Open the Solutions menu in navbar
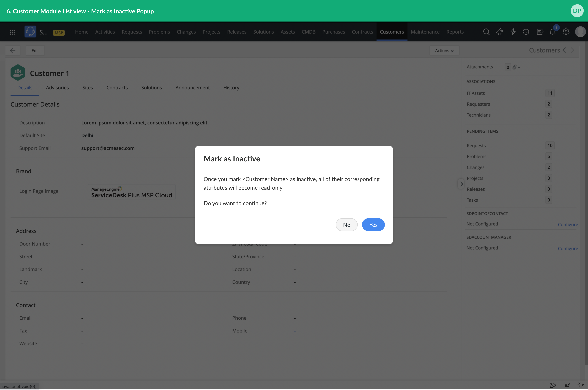This screenshot has height=390, width=588. [263, 32]
